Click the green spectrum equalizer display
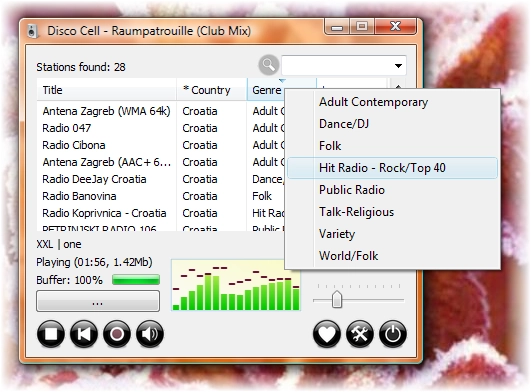 coord(236,285)
